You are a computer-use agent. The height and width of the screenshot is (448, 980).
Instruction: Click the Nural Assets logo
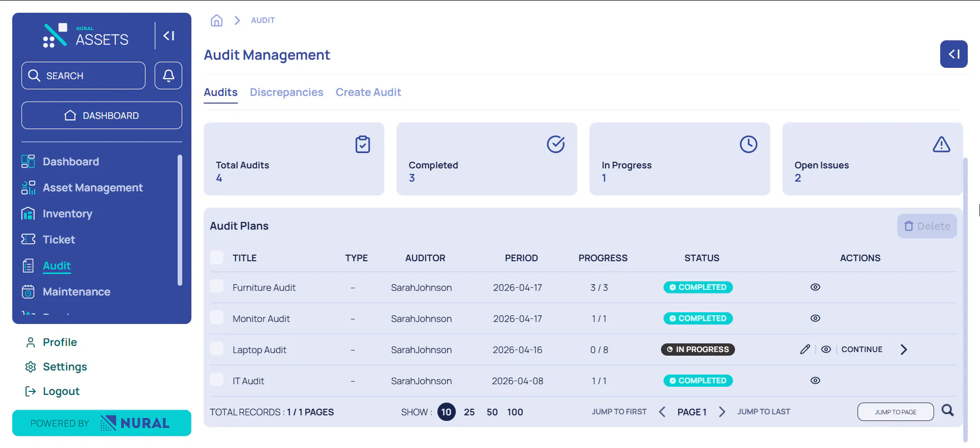click(x=86, y=36)
